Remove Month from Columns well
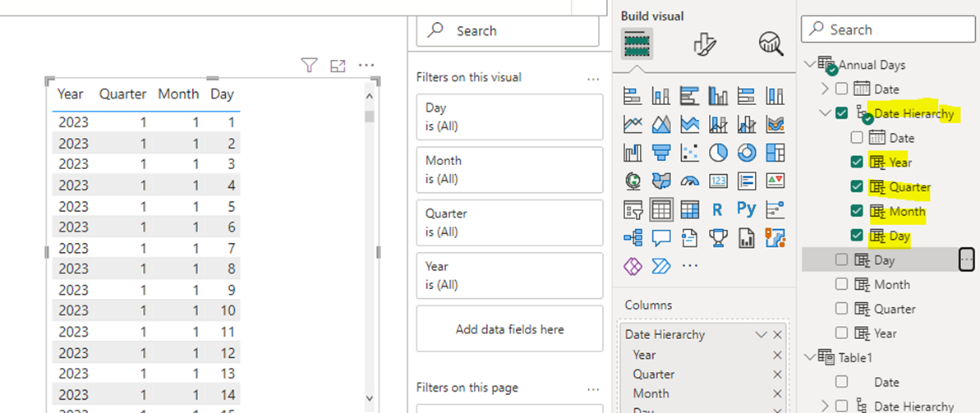 (777, 393)
